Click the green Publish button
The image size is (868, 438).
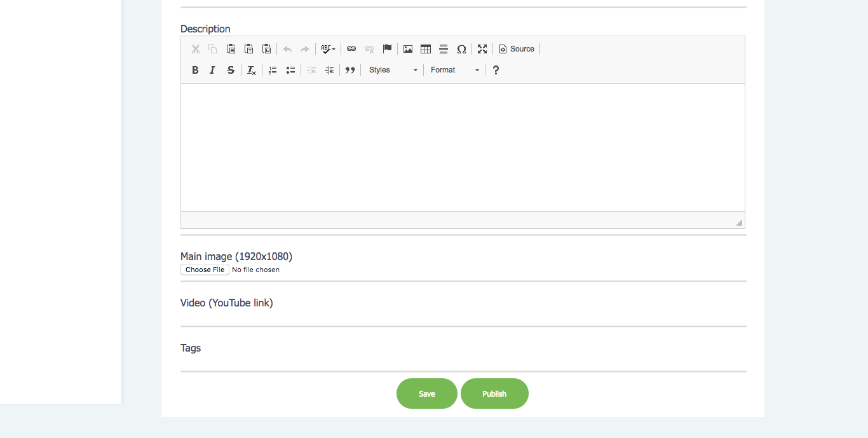pyautogui.click(x=494, y=394)
